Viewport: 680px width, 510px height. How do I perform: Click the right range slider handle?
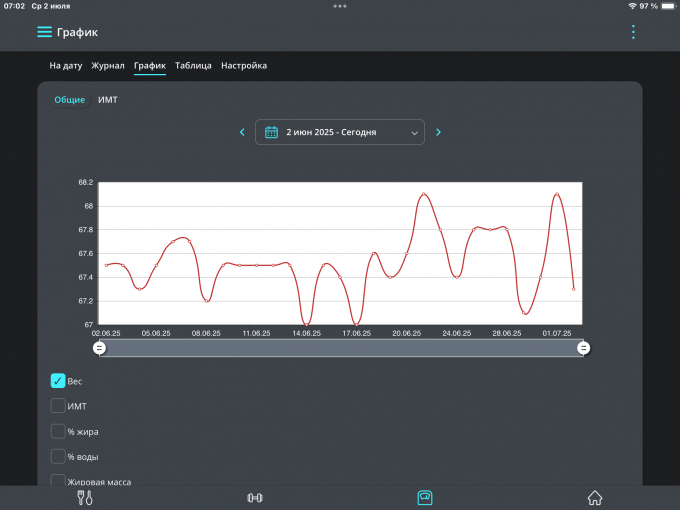(x=583, y=348)
